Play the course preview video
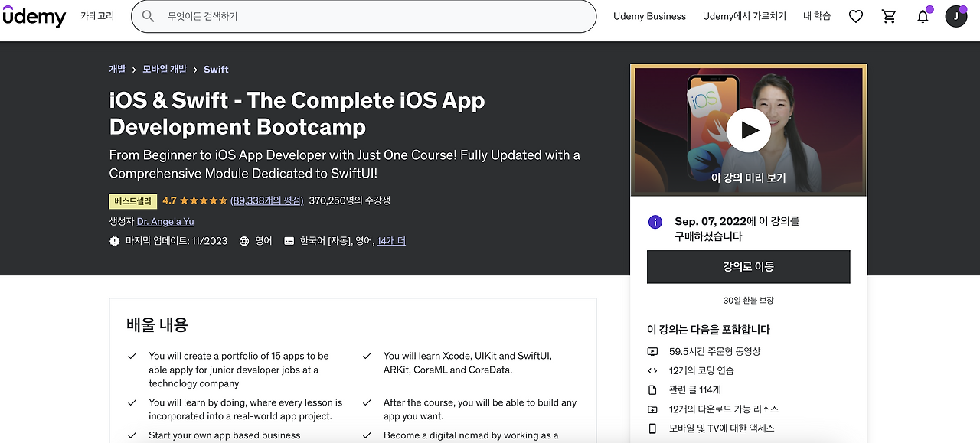 tap(748, 129)
